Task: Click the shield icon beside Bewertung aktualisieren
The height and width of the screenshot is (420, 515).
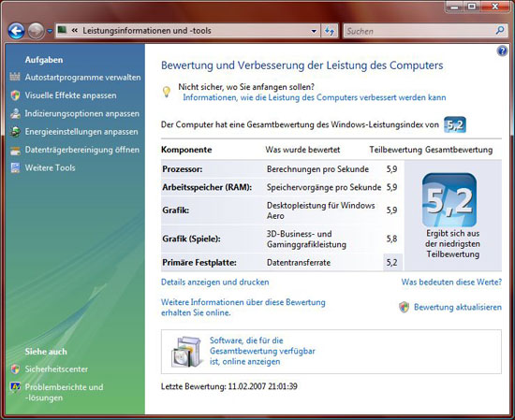Action: click(x=404, y=307)
